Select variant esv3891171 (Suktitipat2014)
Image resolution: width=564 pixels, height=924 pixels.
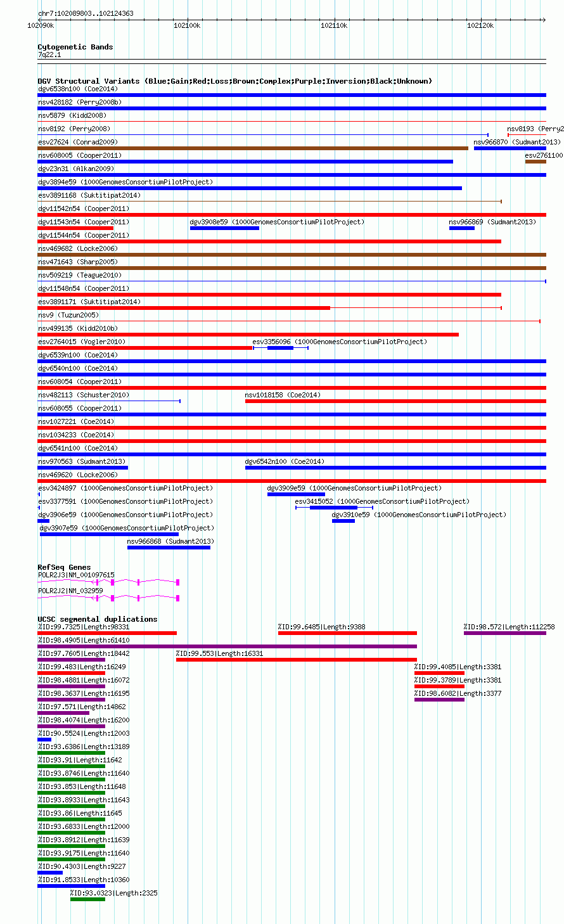(270, 308)
